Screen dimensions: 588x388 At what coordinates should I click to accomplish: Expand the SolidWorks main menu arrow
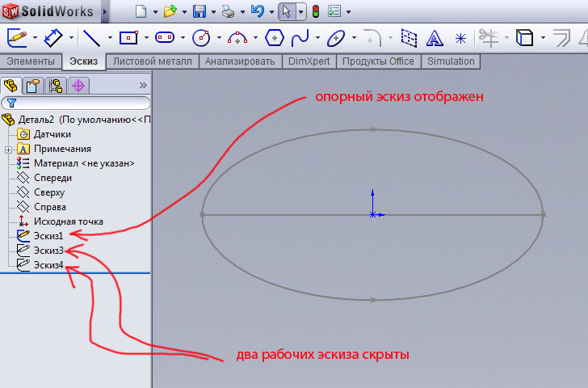(105, 12)
